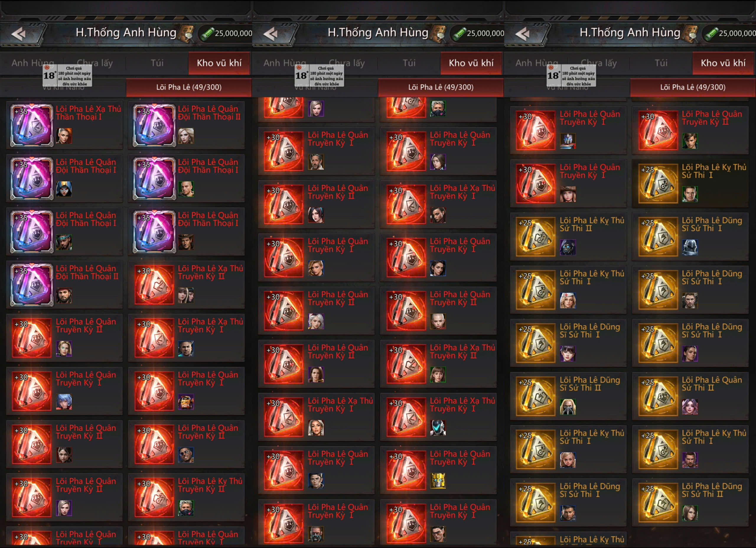Switch to the Túi tab in leftmost panel
756x548 pixels.
click(157, 63)
